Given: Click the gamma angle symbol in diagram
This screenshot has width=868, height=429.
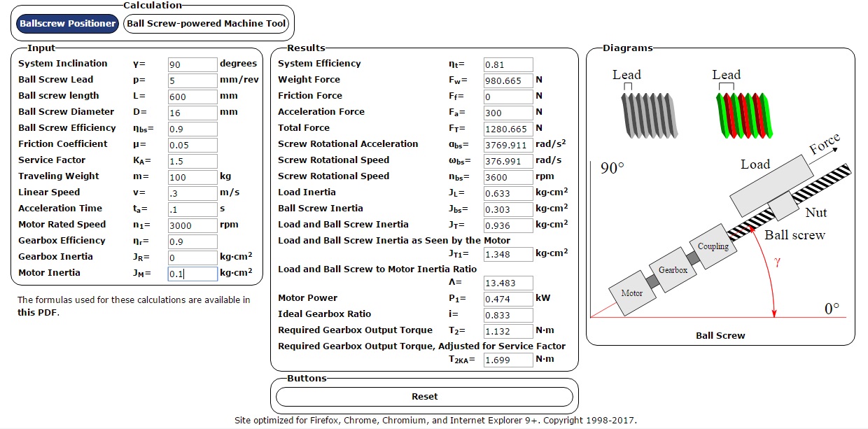Looking at the screenshot, I should click(776, 262).
